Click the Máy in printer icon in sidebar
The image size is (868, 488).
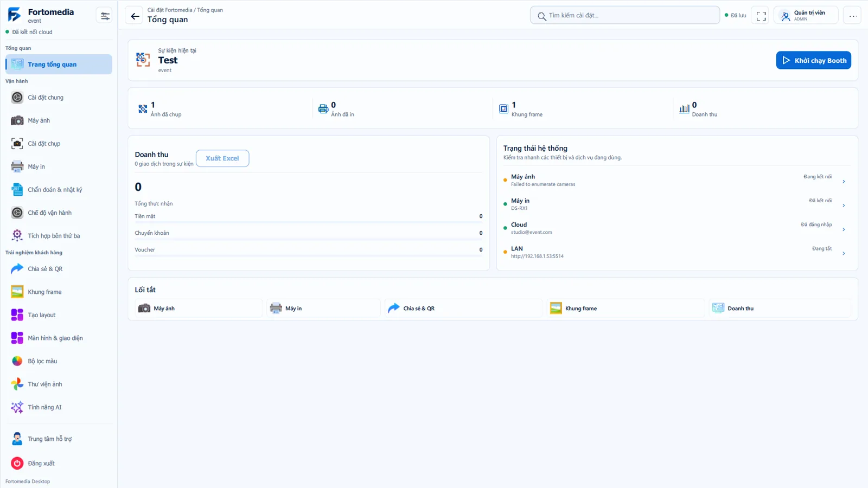coord(17,166)
